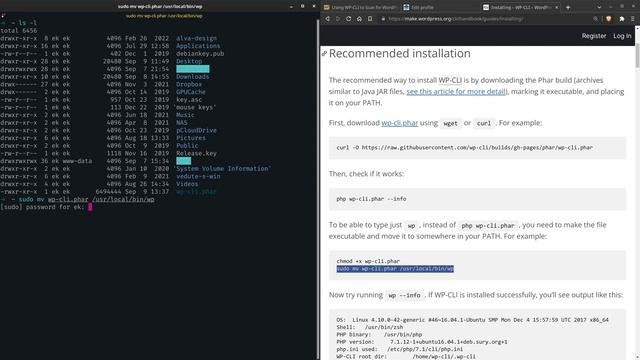Close the terminal window
Viewport: 640px width, 360px height.
click(x=313, y=7)
